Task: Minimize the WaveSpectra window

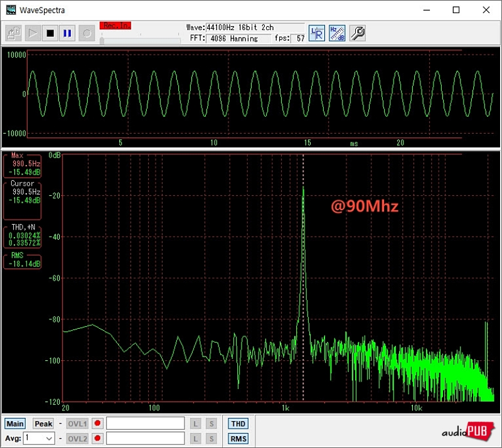Action: click(x=427, y=10)
